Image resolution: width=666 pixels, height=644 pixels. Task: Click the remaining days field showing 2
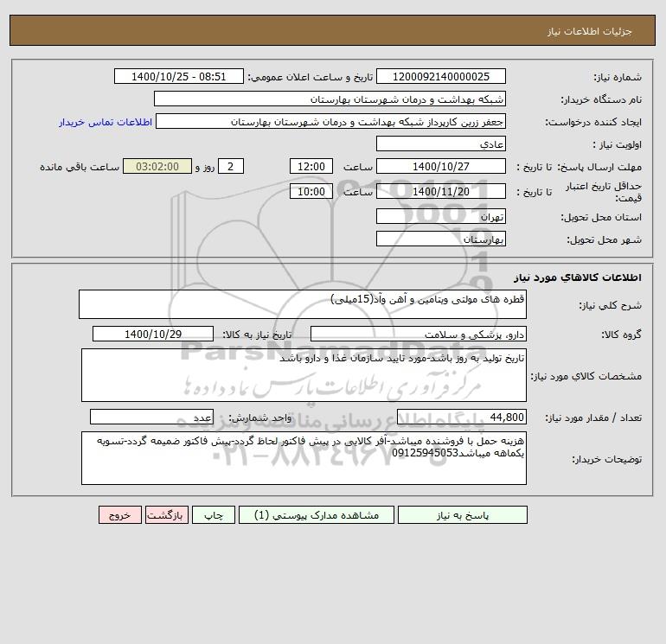tap(231, 167)
